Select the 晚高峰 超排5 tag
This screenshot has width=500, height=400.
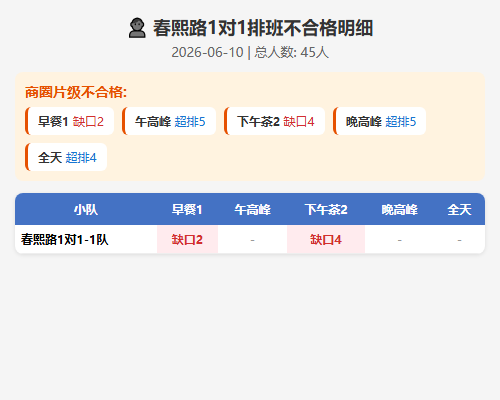(379, 121)
